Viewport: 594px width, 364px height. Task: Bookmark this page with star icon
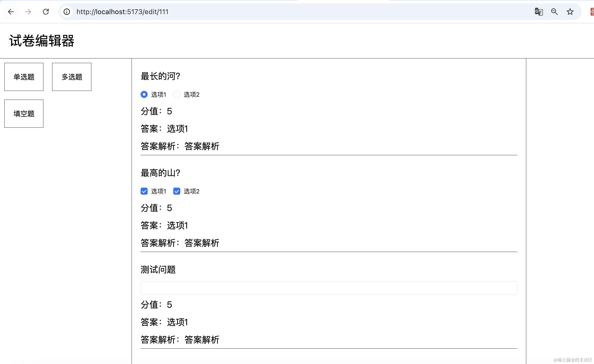click(x=570, y=12)
